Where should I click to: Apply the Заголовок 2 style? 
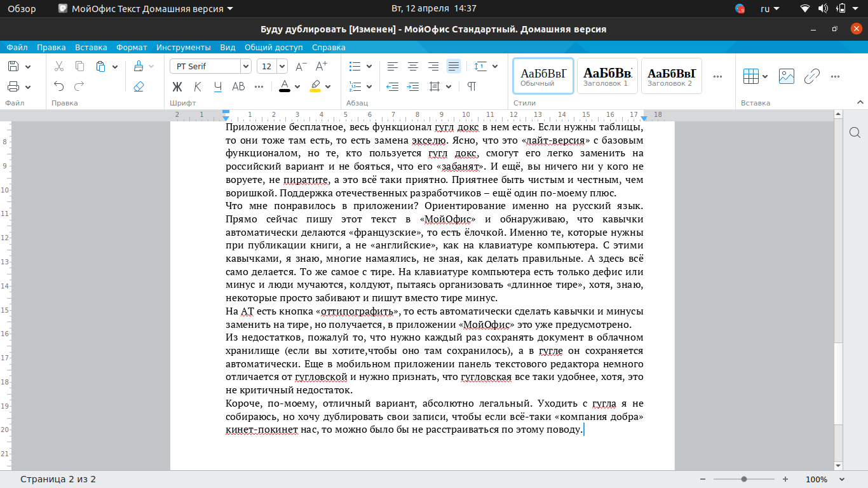[x=672, y=76]
